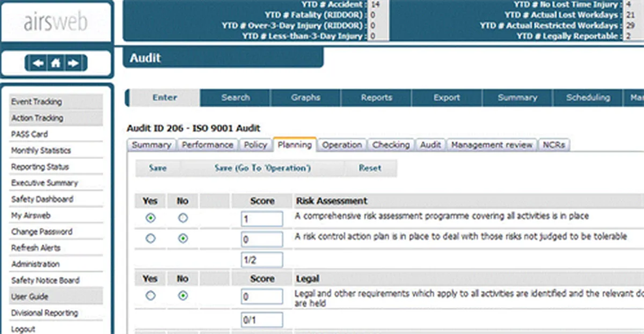Click Refresh Alerts in sidebar
This screenshot has height=334, width=644.
pos(56,248)
